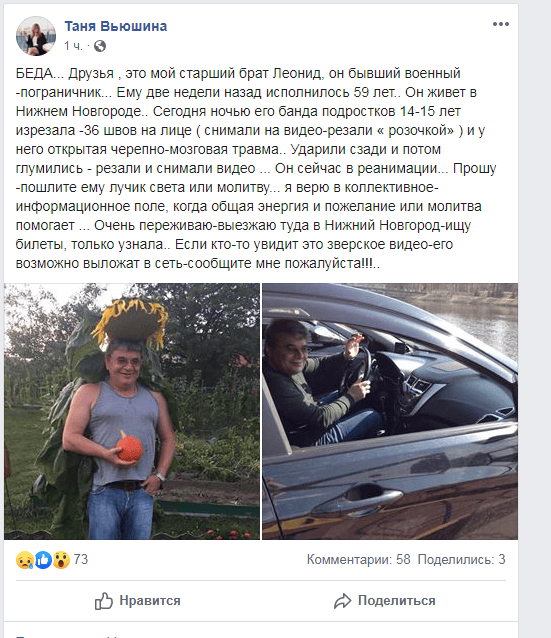Screen dimensions: 551x638
Task: Show the "Поделились: 3" shares list
Action: click(461, 559)
